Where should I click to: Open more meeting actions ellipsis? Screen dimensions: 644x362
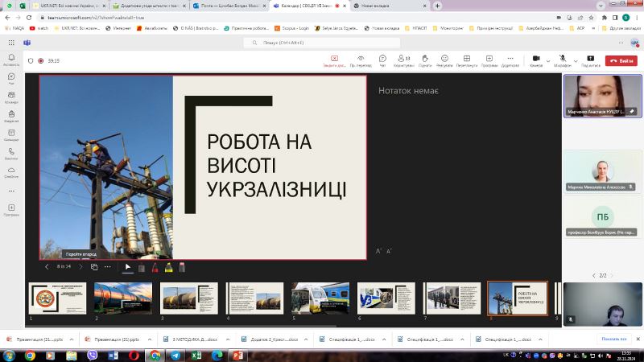click(510, 61)
